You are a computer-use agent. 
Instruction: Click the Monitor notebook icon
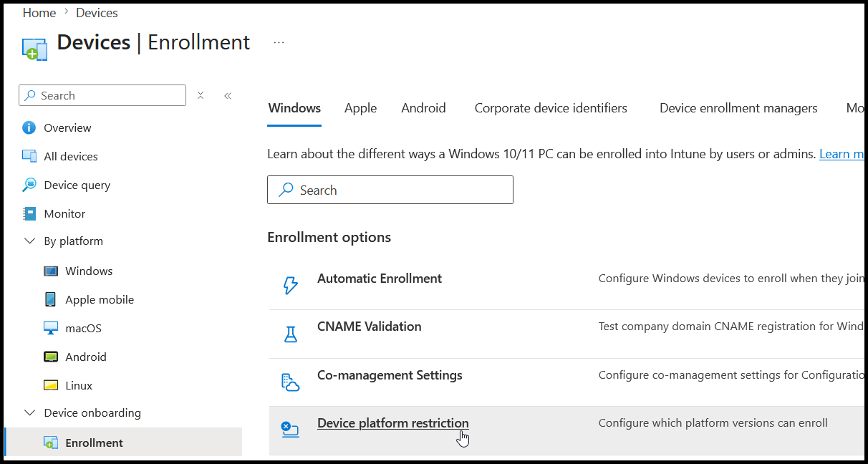[x=29, y=213]
